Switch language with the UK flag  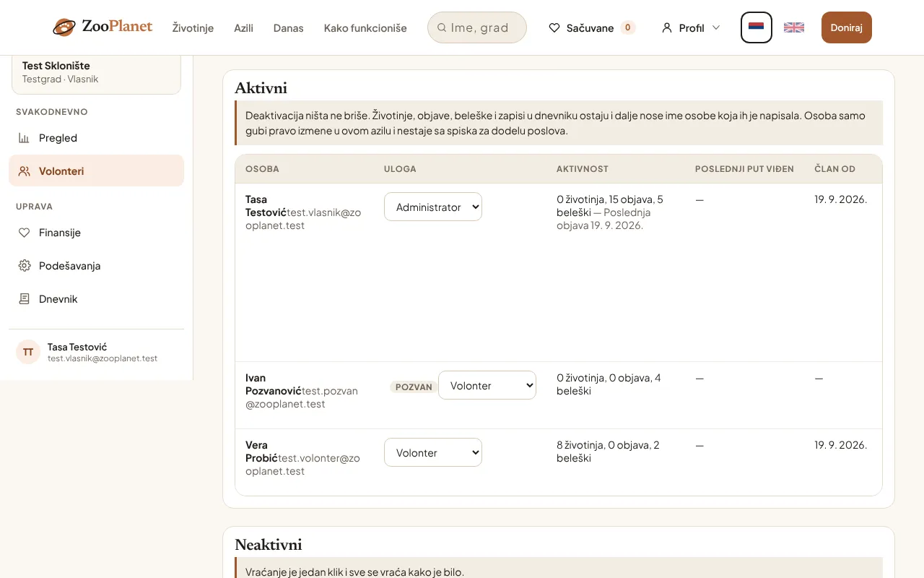point(794,27)
